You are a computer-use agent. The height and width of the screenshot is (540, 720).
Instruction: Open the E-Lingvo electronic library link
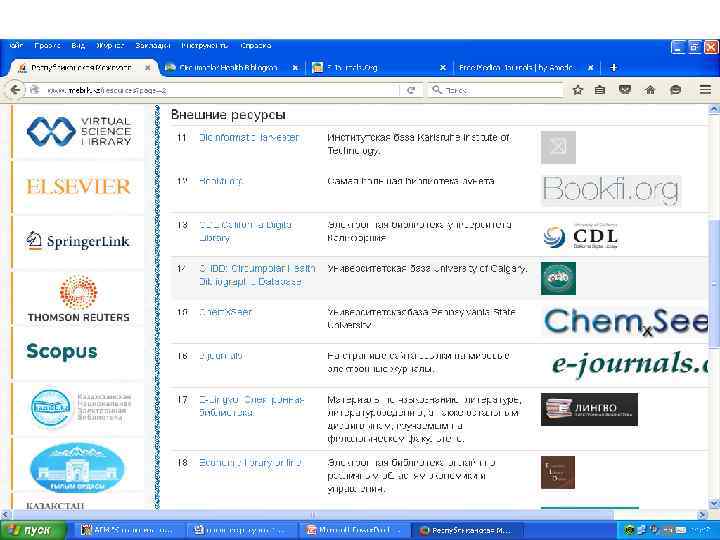(x=252, y=406)
